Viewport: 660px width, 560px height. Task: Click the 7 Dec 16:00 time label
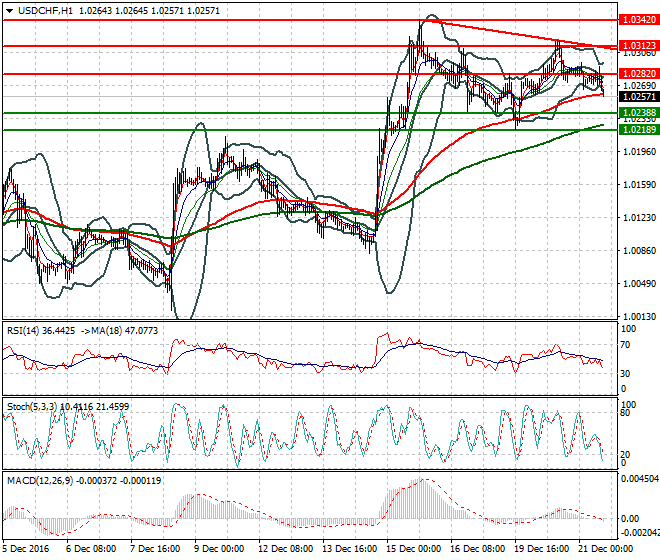[x=155, y=549]
